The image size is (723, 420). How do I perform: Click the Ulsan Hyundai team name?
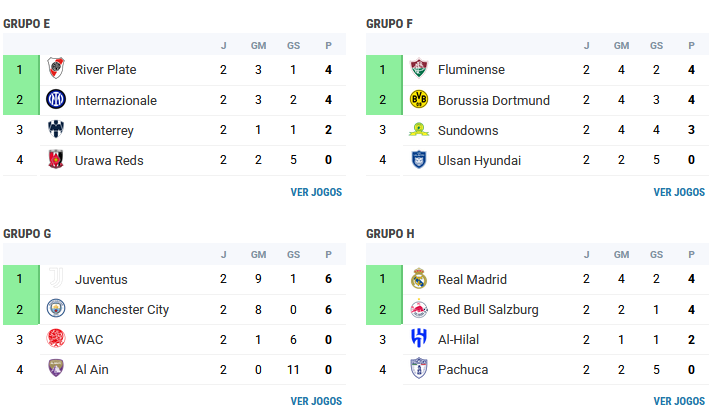pos(480,160)
